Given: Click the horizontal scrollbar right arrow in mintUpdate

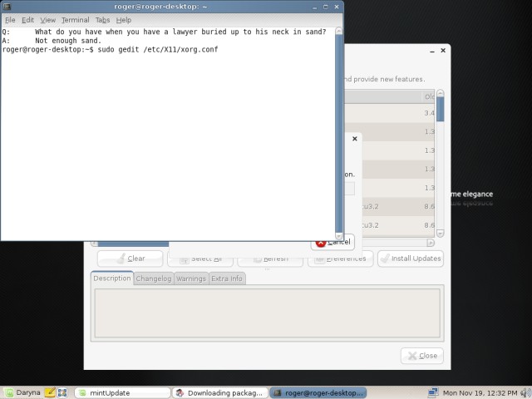Looking at the screenshot, I should click(431, 243).
